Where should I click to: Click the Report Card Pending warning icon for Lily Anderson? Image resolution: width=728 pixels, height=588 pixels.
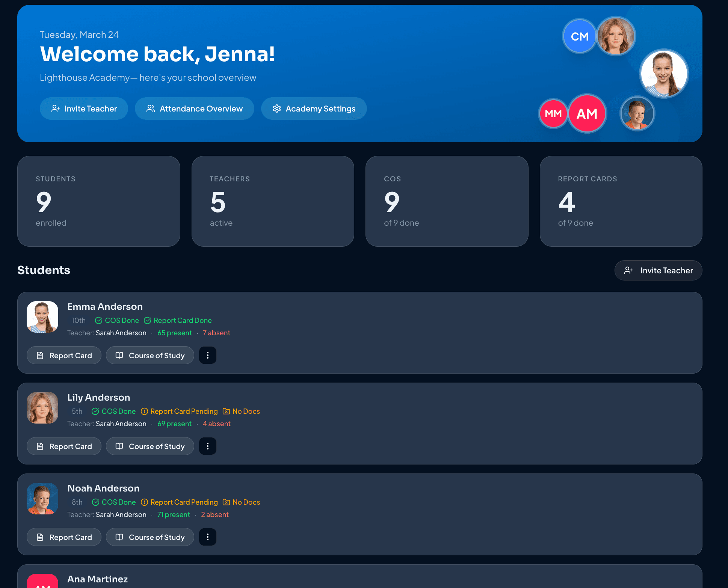[144, 411]
